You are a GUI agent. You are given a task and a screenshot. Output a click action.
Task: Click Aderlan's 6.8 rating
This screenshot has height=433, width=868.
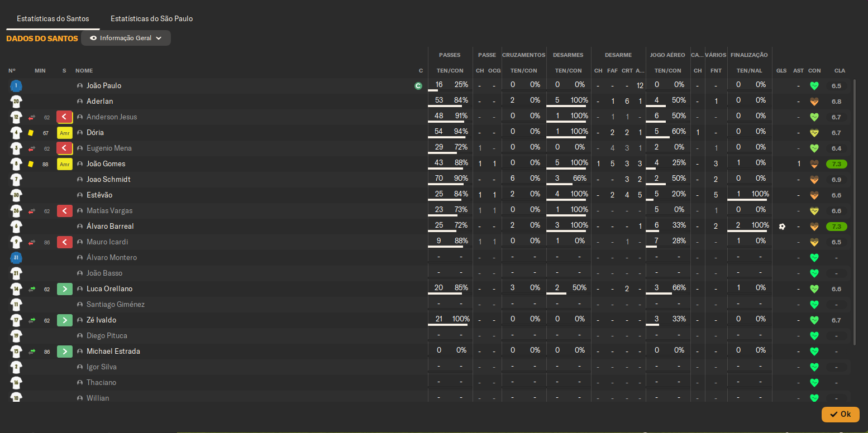[836, 102]
